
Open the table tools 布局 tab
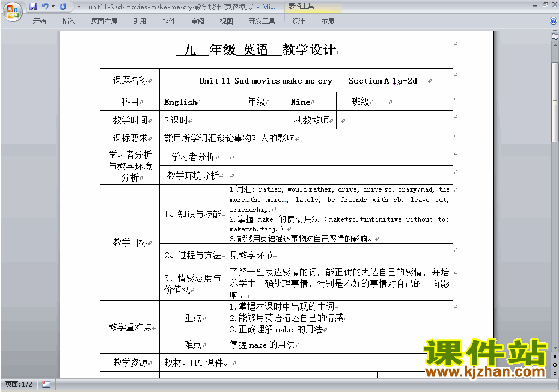point(328,21)
